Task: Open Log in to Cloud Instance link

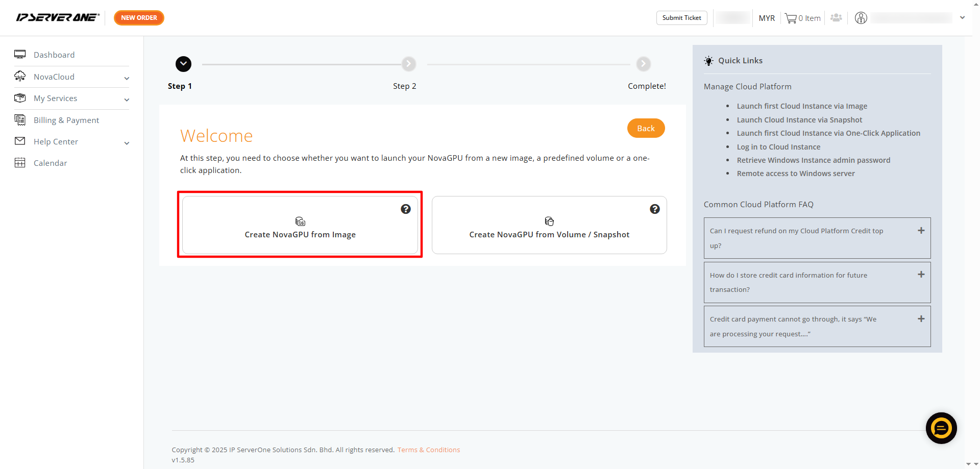Action: click(778, 147)
